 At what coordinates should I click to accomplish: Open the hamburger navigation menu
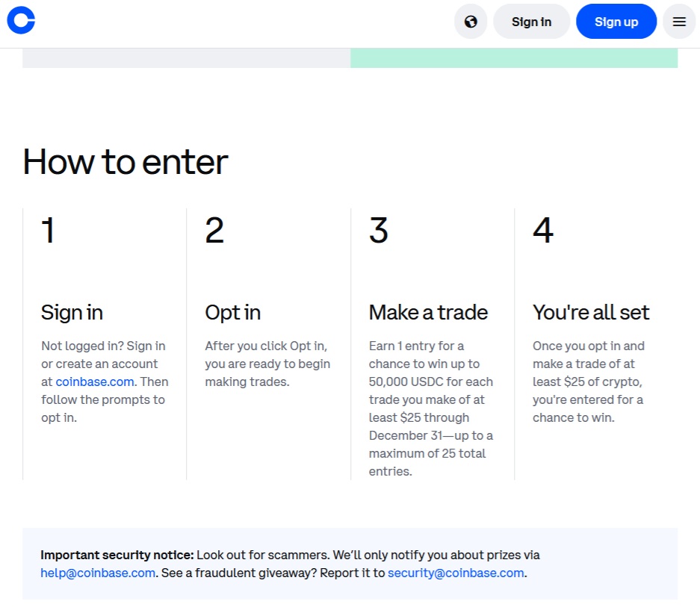[679, 22]
